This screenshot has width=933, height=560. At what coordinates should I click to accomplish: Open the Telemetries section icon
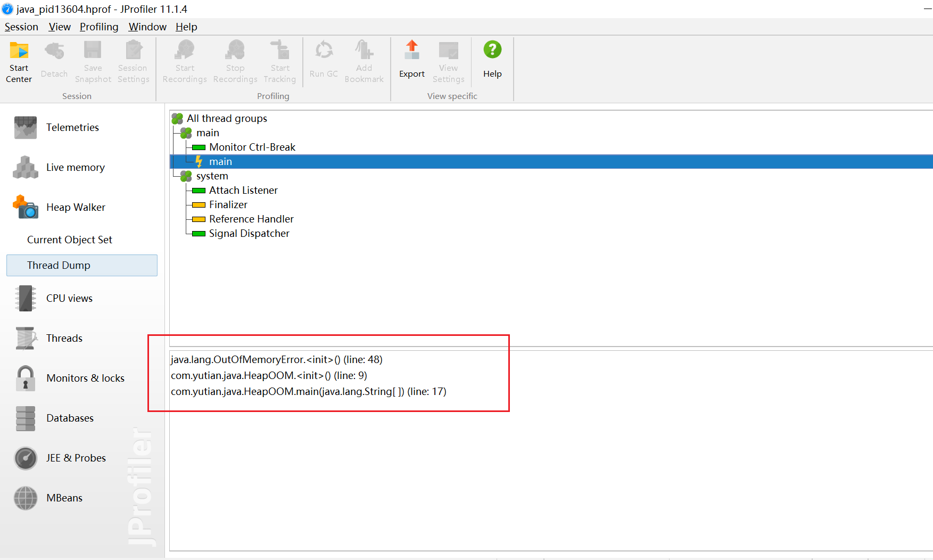point(25,128)
